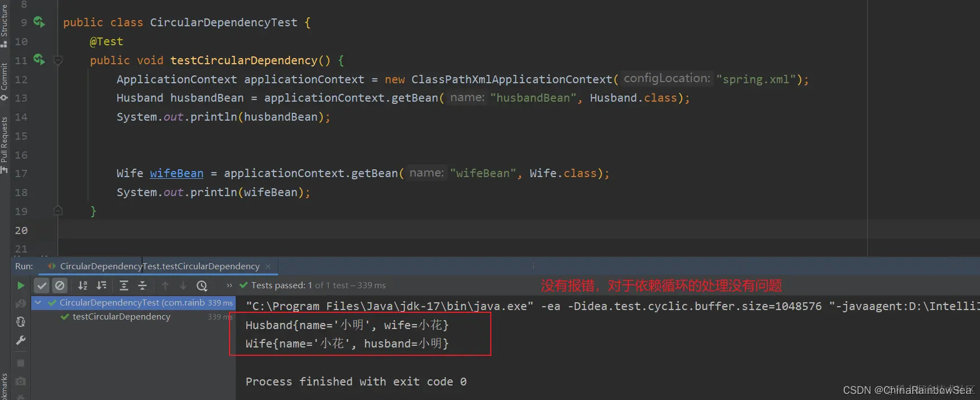Screen dimensions: 980x400
Task: Collapse the testCircularDependency method fold marker
Action: [x=58, y=60]
